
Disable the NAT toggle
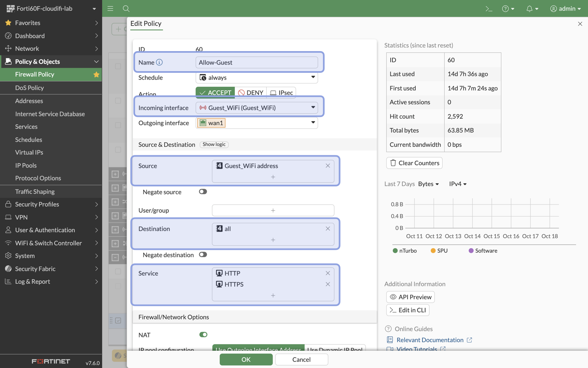click(x=203, y=334)
